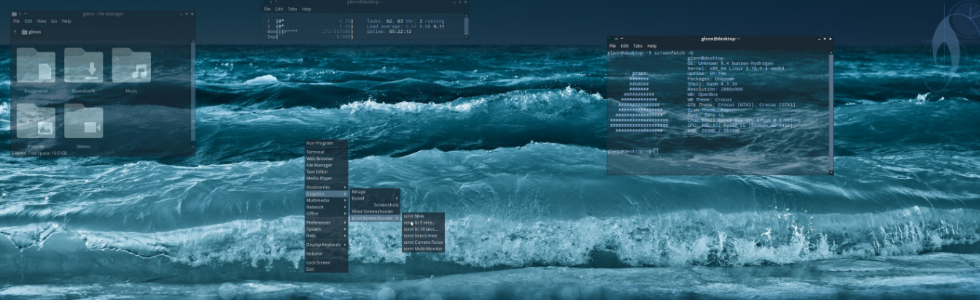This screenshot has height=300, width=980.
Task: Launch Web Browser from root menu
Action: (x=326, y=158)
